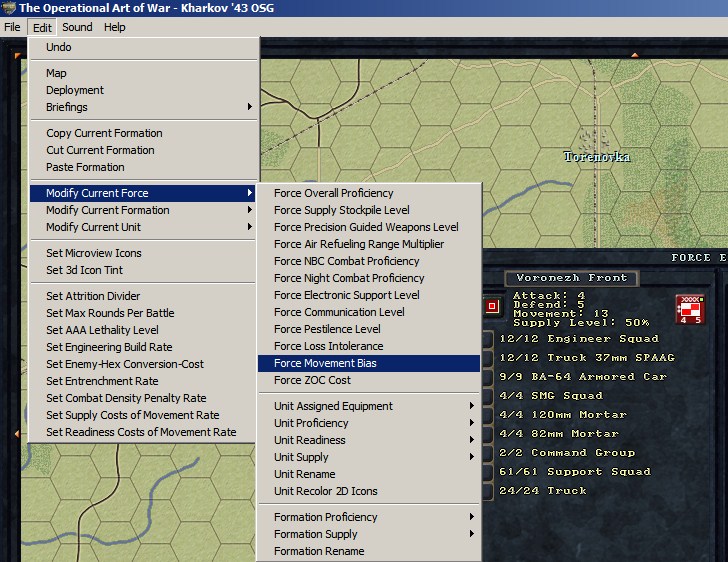Select the highlighted Force Movement Bias
Image resolution: width=728 pixels, height=562 pixels.
click(369, 363)
